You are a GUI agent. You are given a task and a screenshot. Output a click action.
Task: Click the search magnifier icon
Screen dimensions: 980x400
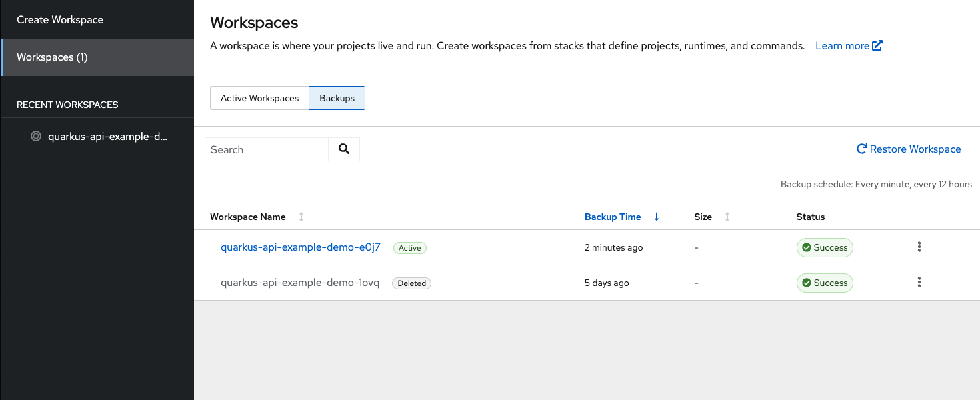343,149
